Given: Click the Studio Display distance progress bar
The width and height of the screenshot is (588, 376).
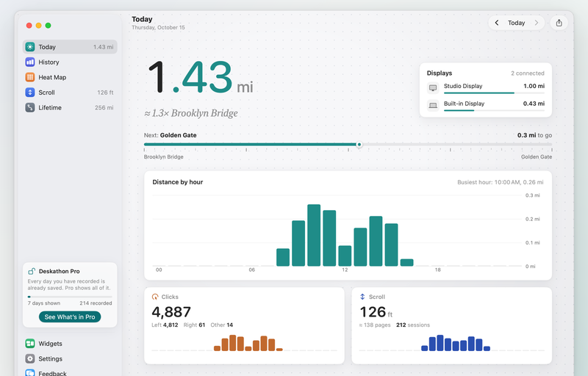Looking at the screenshot, I should click(x=494, y=93).
